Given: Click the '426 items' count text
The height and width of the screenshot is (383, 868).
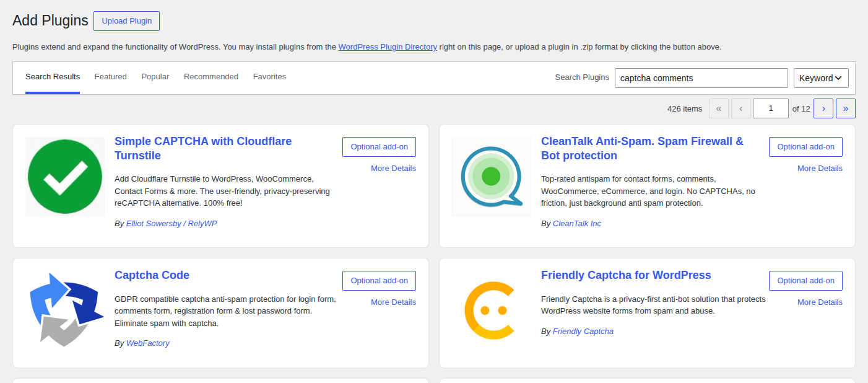Looking at the screenshot, I should click(685, 108).
